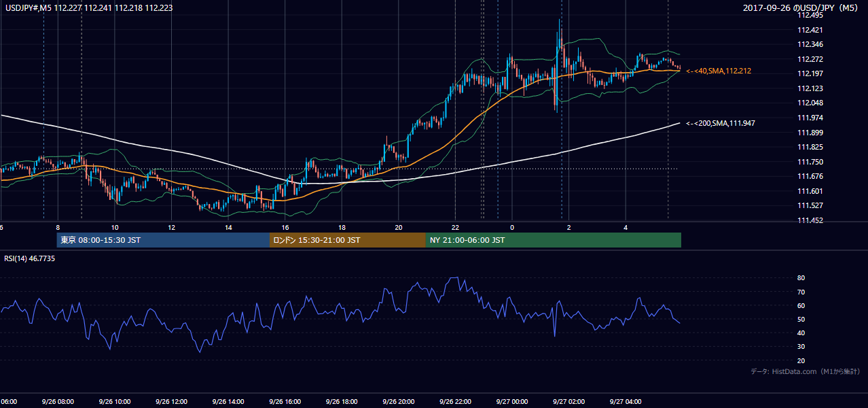Click the 9/27 04:00 timestamp
Viewport: 868px width, 408px height.
[625, 401]
